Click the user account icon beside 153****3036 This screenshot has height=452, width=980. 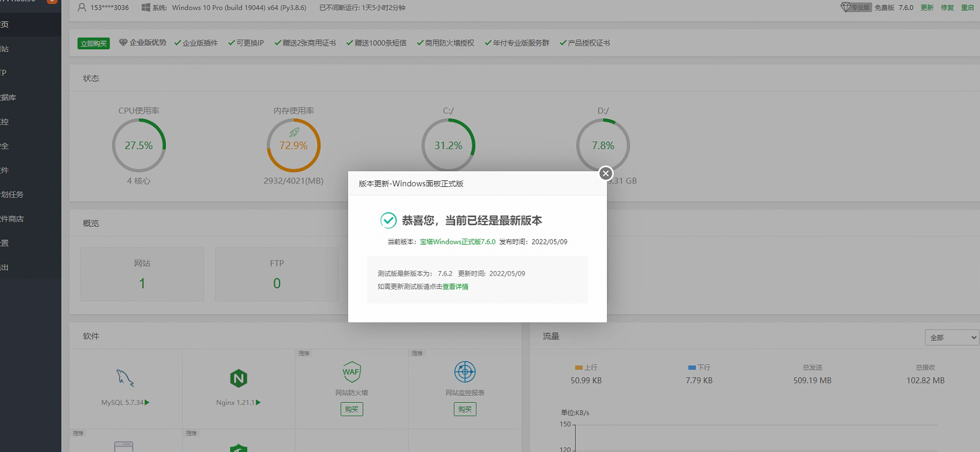[82, 8]
